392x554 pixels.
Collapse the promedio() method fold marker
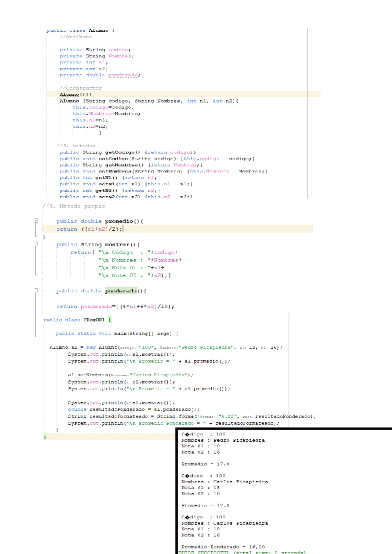click(x=36, y=221)
